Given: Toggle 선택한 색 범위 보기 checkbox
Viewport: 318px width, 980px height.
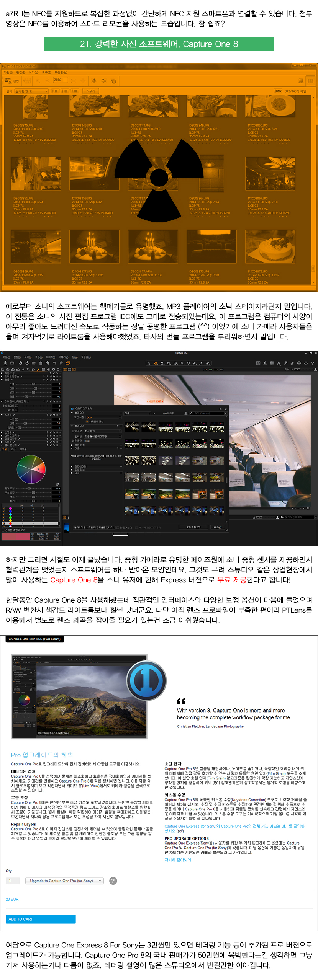Looking at the screenshot, I should [x=3, y=530].
